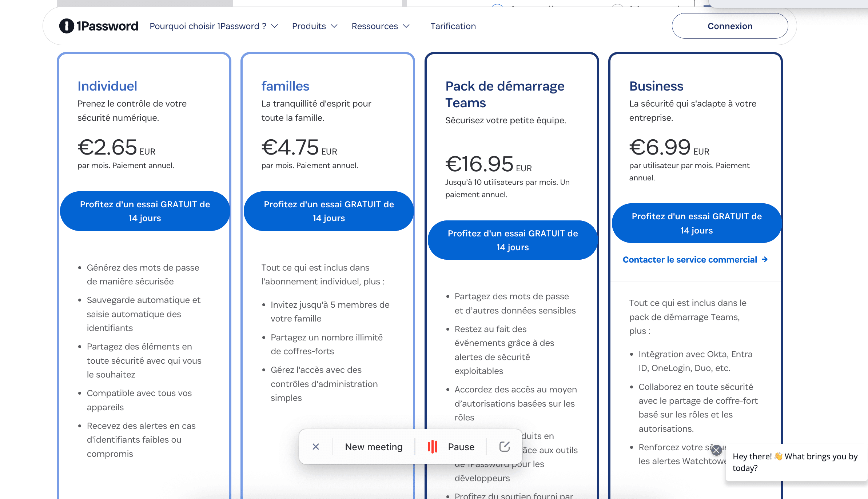Screen dimensions: 868x499
Task: Start free trial for Pack de démarrage Teams
Action: point(512,240)
